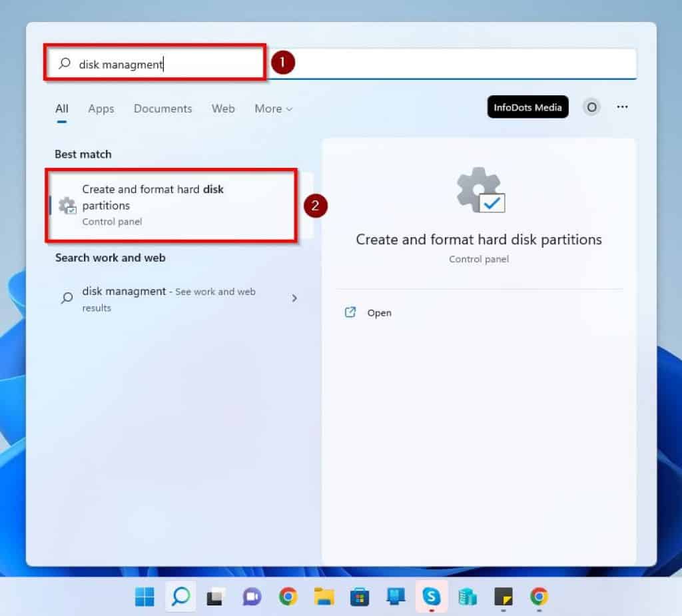Switch to the Web tab
Viewport: 682px width, 616px height.
point(223,109)
